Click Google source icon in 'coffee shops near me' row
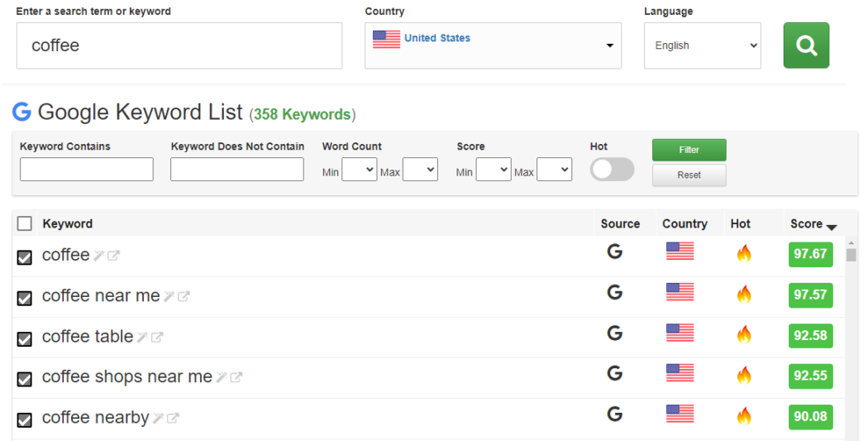 point(615,373)
